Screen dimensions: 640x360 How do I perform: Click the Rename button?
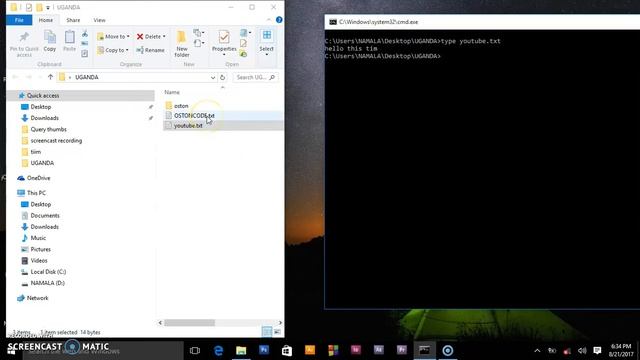tap(150, 50)
